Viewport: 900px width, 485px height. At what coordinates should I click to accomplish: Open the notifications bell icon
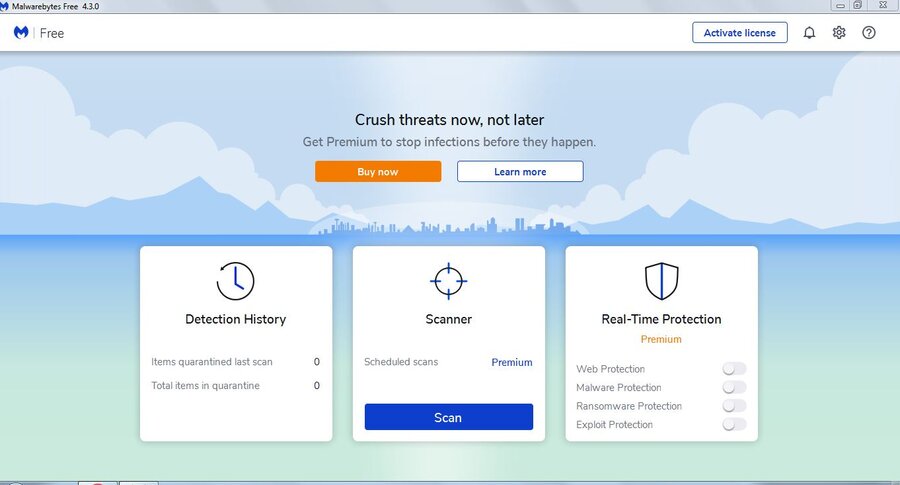(x=809, y=33)
